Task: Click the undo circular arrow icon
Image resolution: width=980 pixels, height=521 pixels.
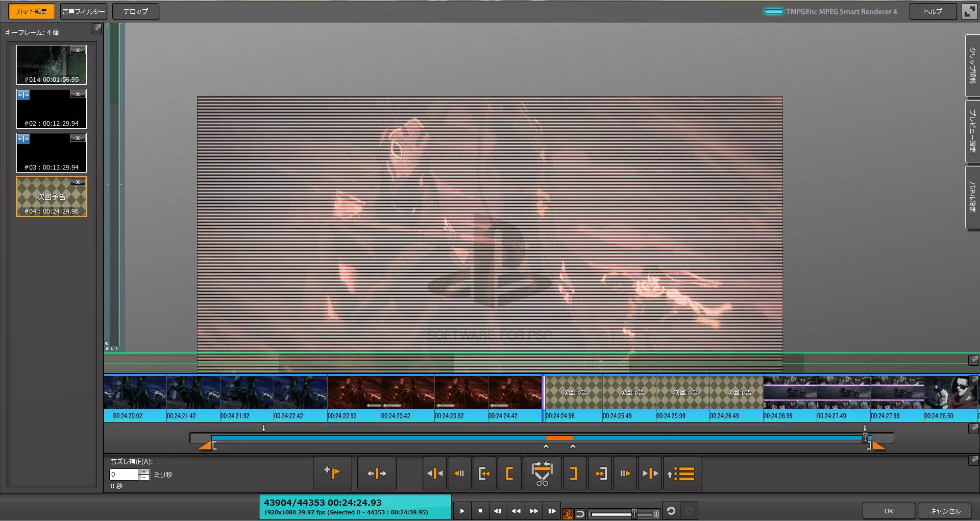Action: (x=671, y=511)
